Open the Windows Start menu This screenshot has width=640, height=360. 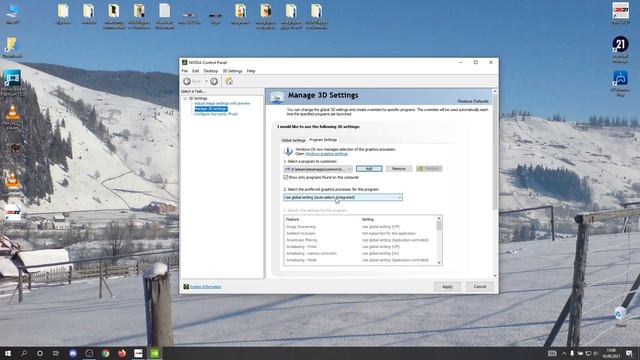tap(8, 353)
